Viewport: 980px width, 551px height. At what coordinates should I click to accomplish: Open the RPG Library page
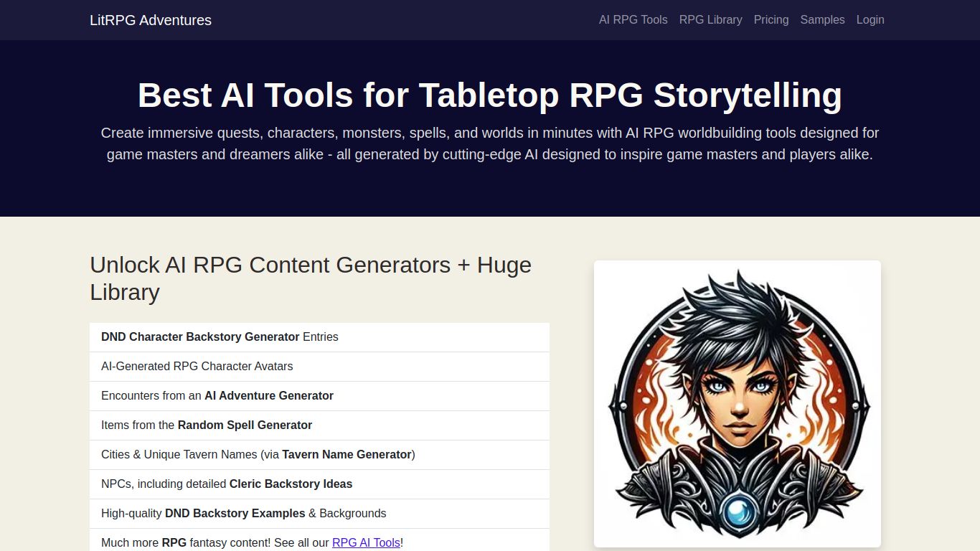point(711,20)
